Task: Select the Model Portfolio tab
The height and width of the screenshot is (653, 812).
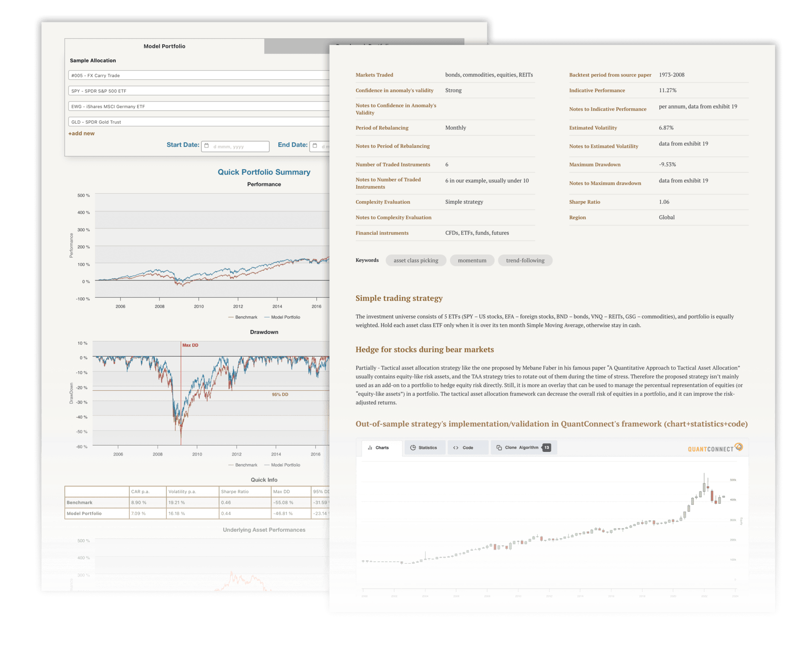Action: [x=164, y=46]
